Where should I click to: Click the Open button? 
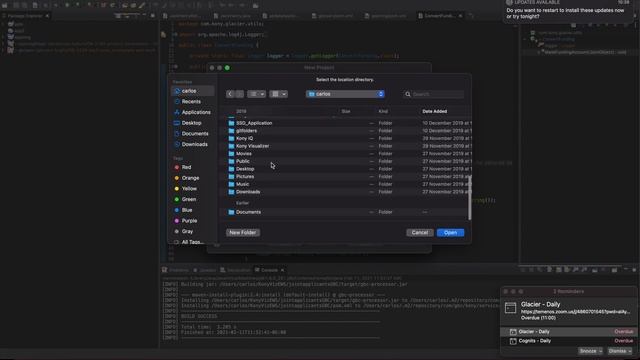[450, 233]
